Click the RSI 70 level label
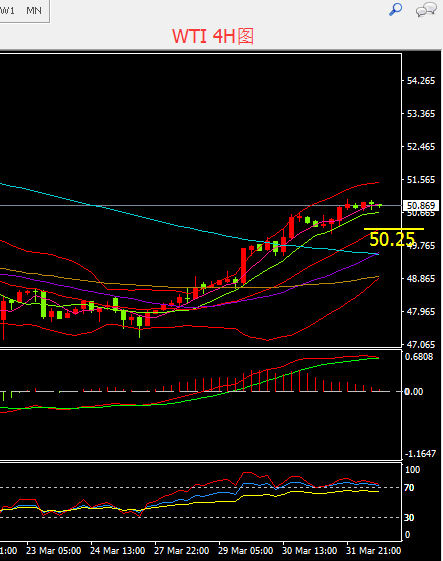The height and width of the screenshot is (561, 443). (409, 488)
